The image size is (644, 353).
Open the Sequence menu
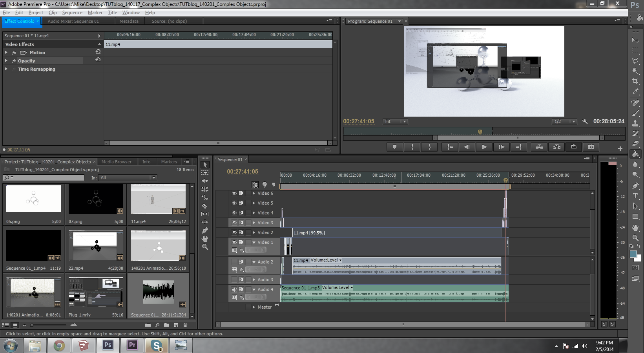(72, 13)
